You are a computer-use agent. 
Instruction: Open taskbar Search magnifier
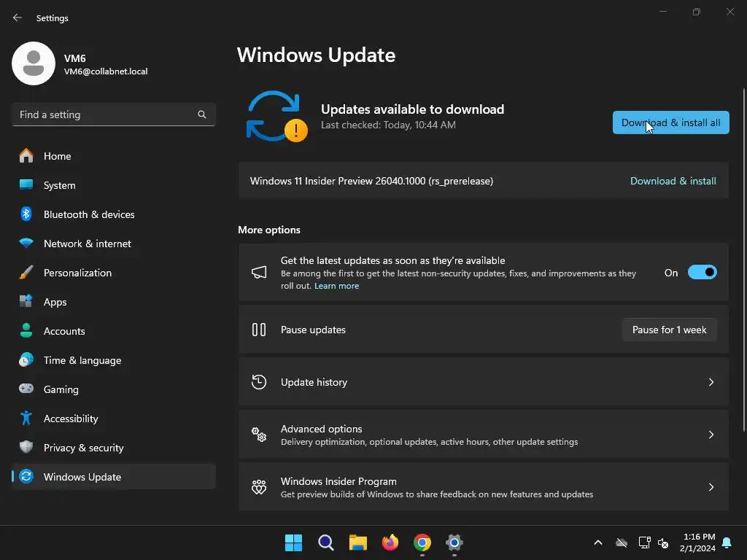(x=326, y=542)
